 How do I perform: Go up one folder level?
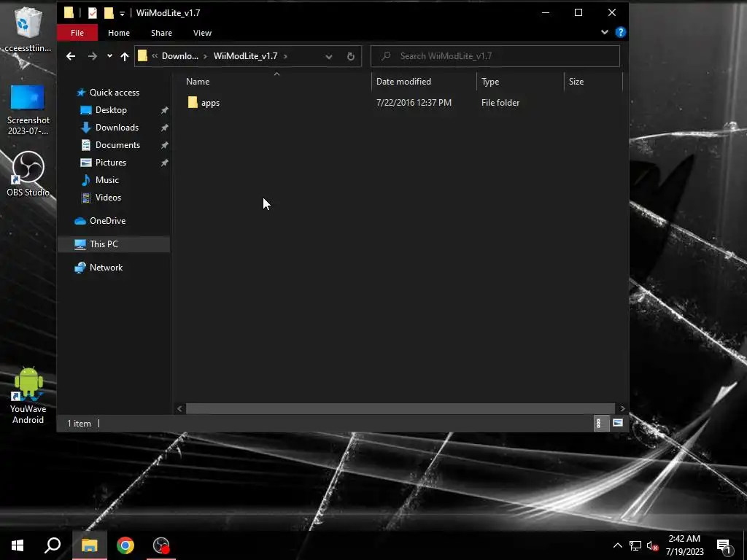(x=125, y=56)
